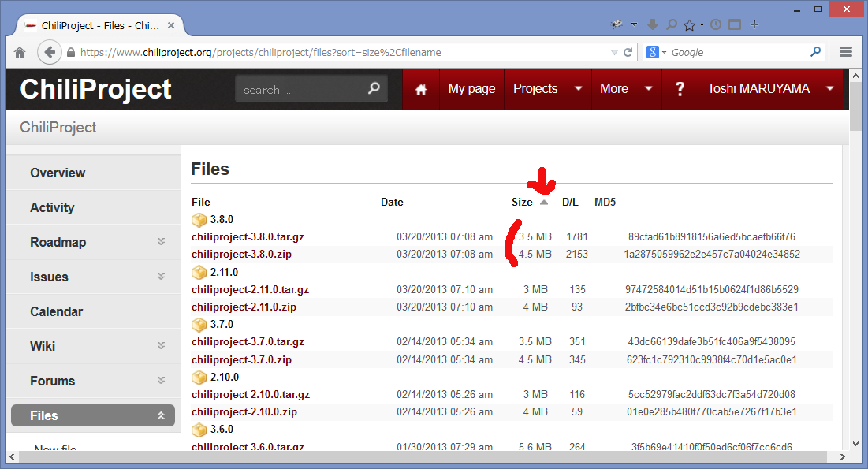
Task: Open the browser hamburger menu
Action: coord(845,52)
